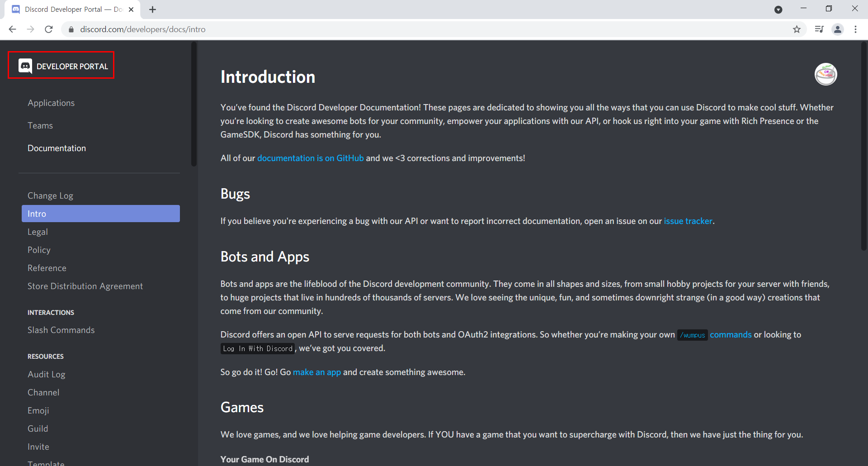
Task: Open Slash Commands under Interactions
Action: click(61, 330)
